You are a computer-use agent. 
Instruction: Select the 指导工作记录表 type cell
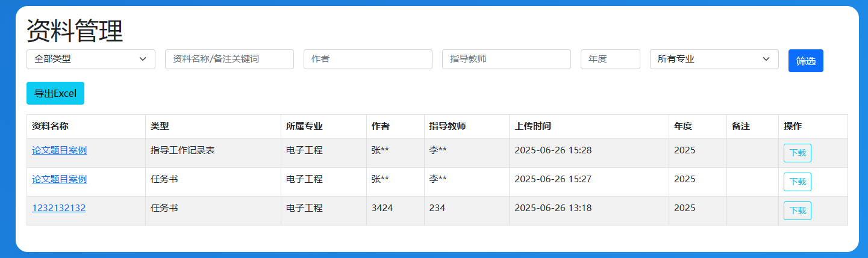point(213,153)
